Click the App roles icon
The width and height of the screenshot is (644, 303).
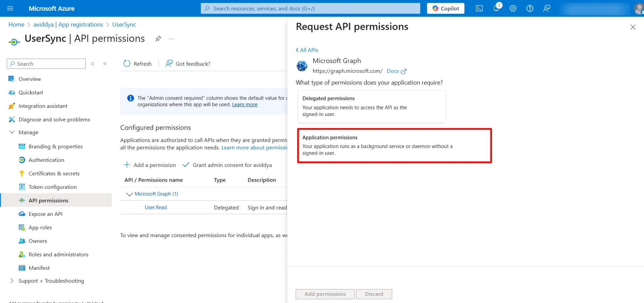[22, 227]
